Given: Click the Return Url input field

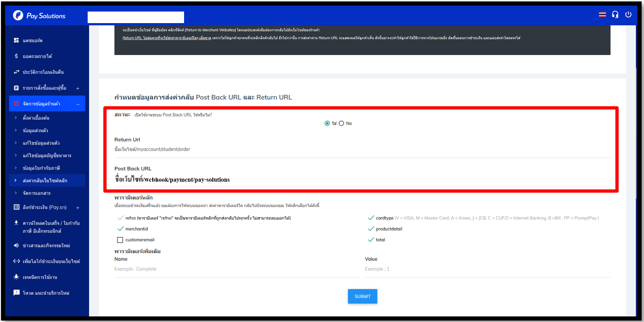Looking at the screenshot, I should 362,149.
